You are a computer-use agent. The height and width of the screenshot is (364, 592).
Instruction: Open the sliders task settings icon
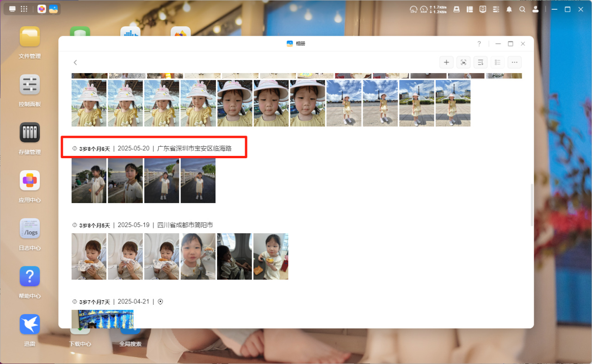496,9
